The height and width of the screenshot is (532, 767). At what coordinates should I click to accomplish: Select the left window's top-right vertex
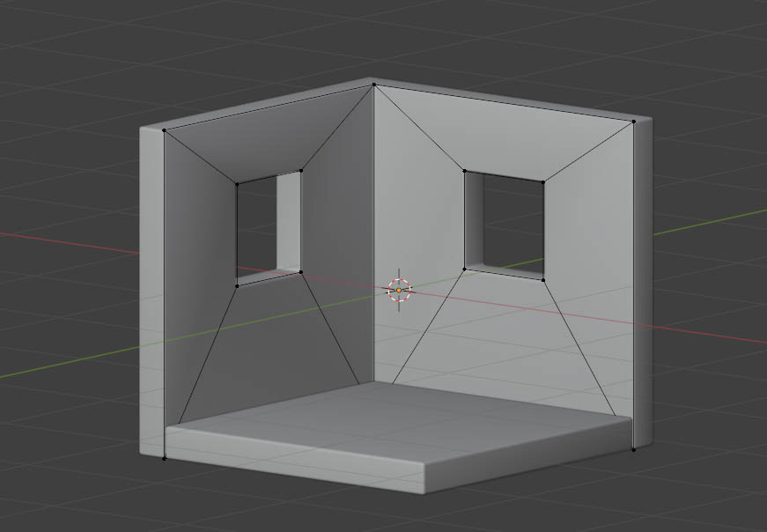[x=301, y=171]
